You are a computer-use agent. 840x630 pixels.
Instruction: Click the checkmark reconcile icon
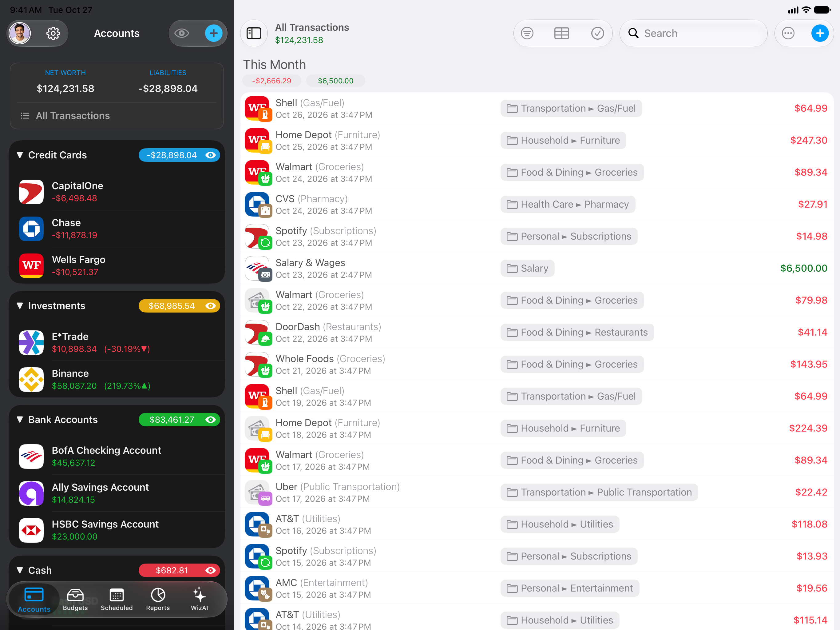pyautogui.click(x=597, y=34)
